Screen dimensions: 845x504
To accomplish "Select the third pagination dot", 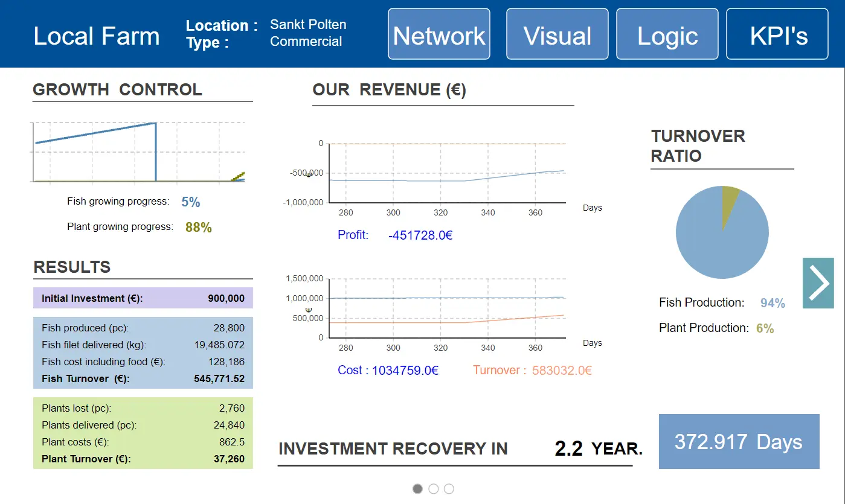I will (449, 489).
